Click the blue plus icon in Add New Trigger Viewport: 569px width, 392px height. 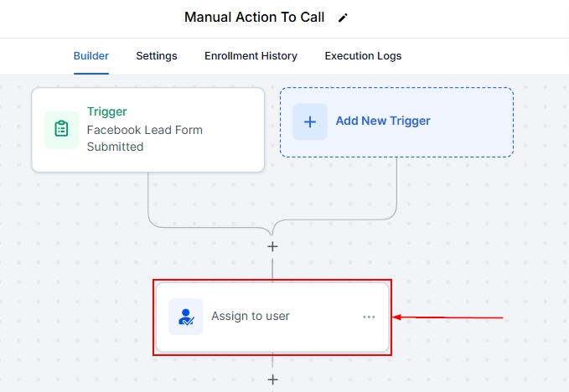(x=310, y=121)
